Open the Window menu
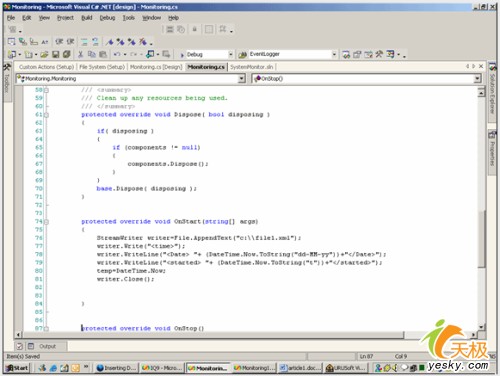Screen dimensions: 500x376 [x=152, y=18]
